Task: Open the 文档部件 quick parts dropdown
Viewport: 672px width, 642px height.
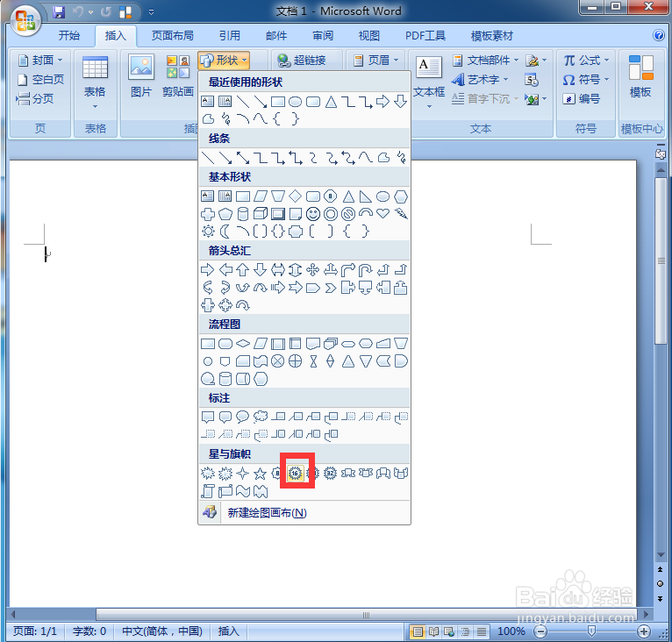Action: pos(485,61)
